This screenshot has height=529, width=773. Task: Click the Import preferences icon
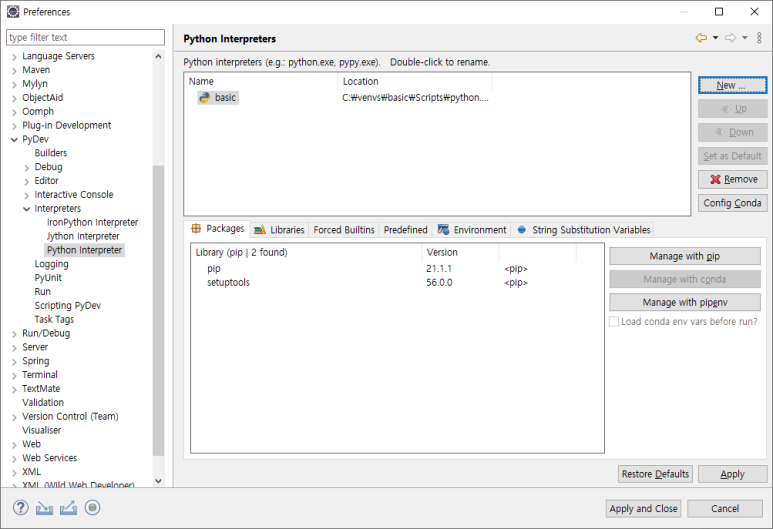pyautogui.click(x=44, y=508)
